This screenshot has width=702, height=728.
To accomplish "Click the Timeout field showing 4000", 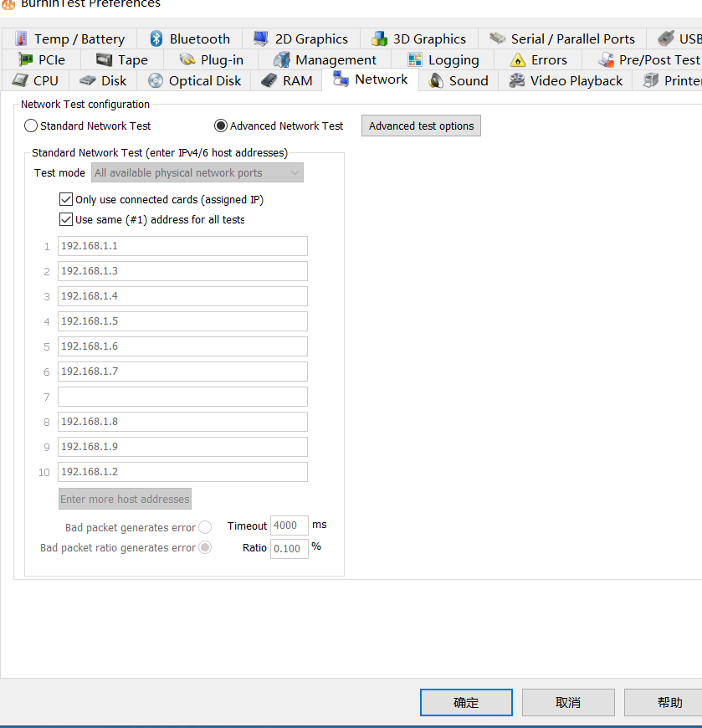I will coord(290,525).
